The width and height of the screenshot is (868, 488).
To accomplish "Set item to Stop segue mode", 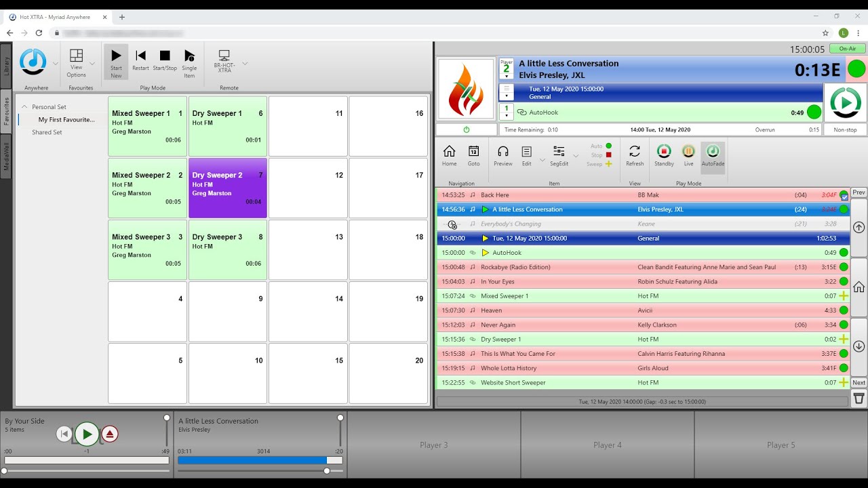I will pos(601,155).
